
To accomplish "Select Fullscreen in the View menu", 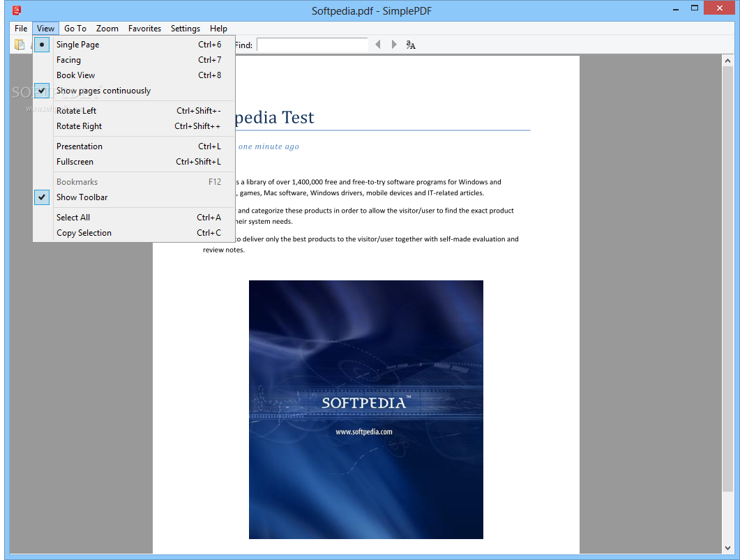I will coord(134,162).
